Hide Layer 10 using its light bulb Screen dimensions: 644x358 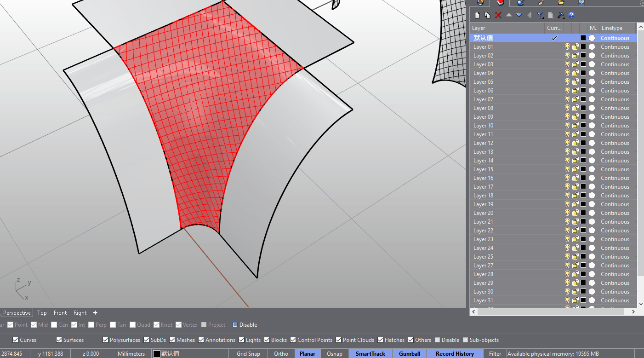(x=567, y=126)
